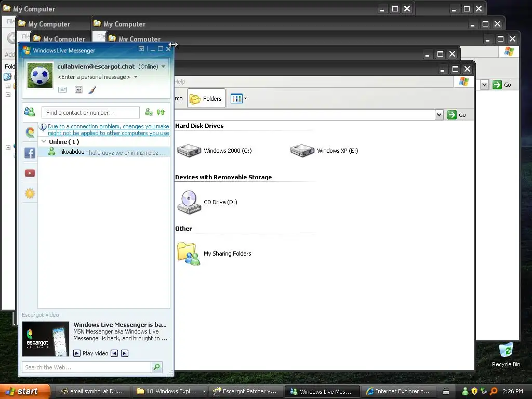532x399 pixels.
Task: Select the CD Drive (D:)
Action: click(x=207, y=202)
